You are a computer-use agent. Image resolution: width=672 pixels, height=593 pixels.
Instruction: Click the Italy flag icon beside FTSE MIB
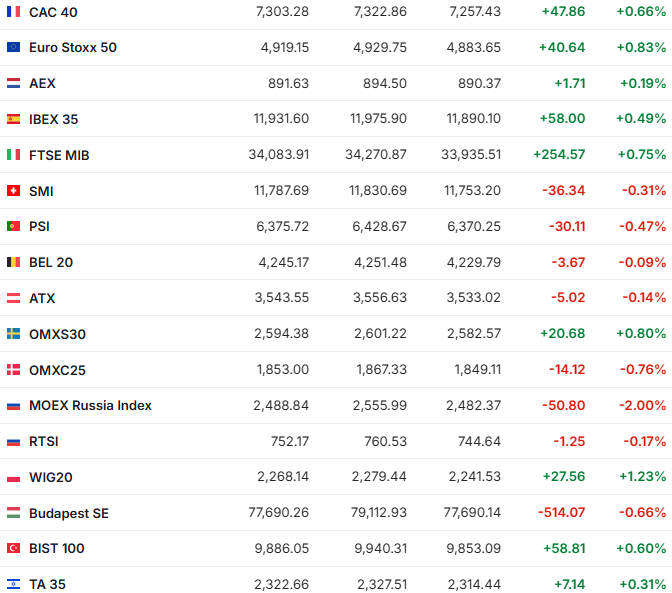[13, 155]
